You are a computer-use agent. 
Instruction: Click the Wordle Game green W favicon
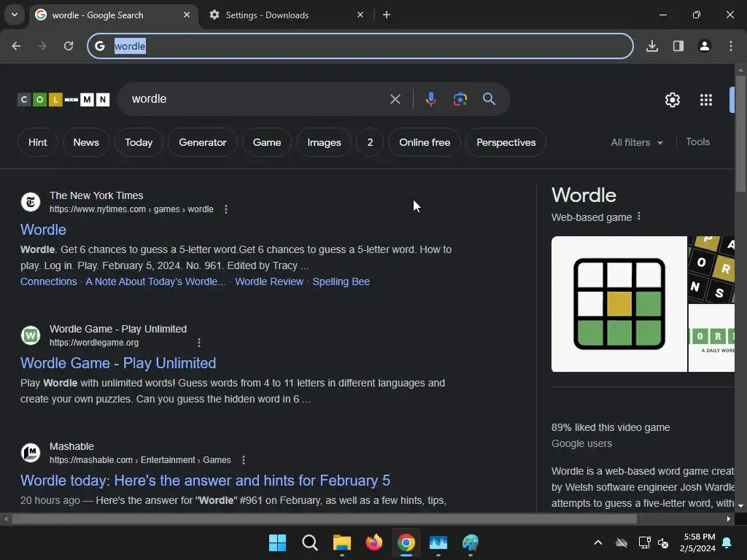click(x=31, y=335)
